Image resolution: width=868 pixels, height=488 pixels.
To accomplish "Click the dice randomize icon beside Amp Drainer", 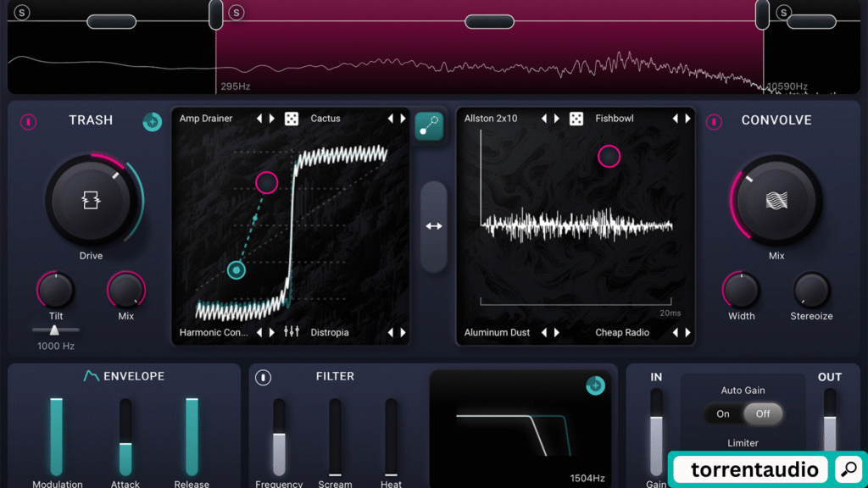I will point(291,119).
